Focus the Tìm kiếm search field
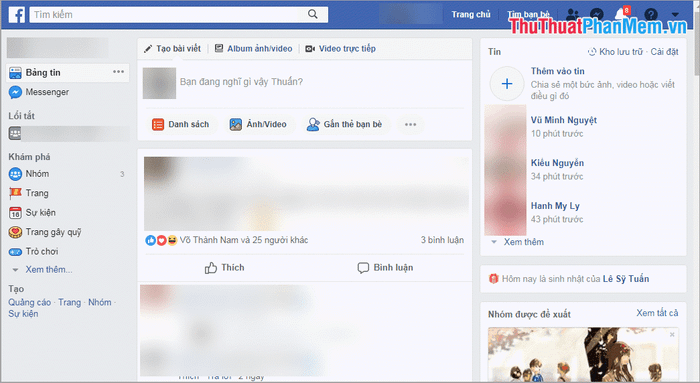Viewport: 700px width, 383px height. 179,14
